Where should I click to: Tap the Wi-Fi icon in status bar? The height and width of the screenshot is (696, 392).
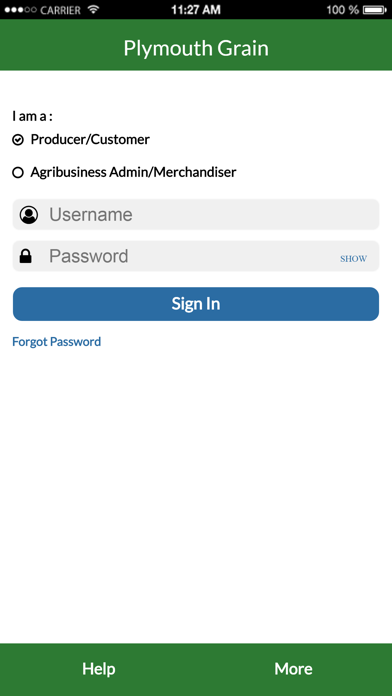93,9
